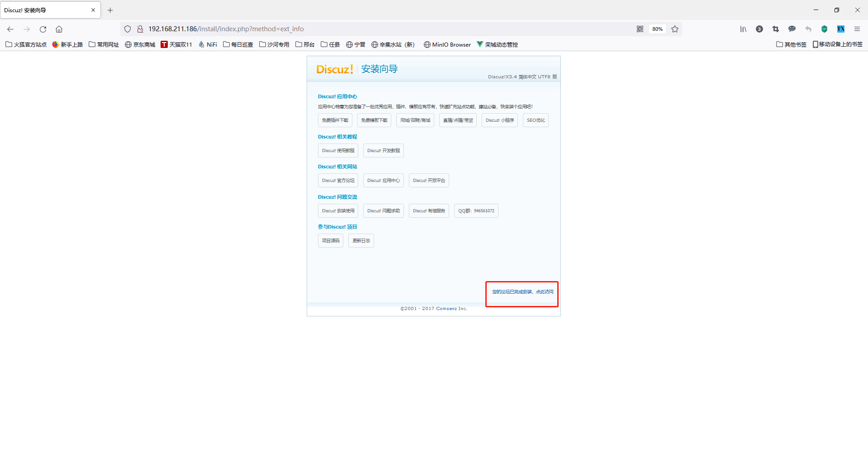
Task: Open the 京东商城 bookmark
Action: point(140,44)
